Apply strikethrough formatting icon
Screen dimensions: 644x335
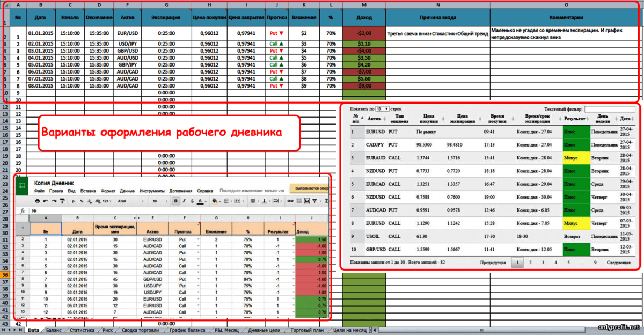point(192,201)
